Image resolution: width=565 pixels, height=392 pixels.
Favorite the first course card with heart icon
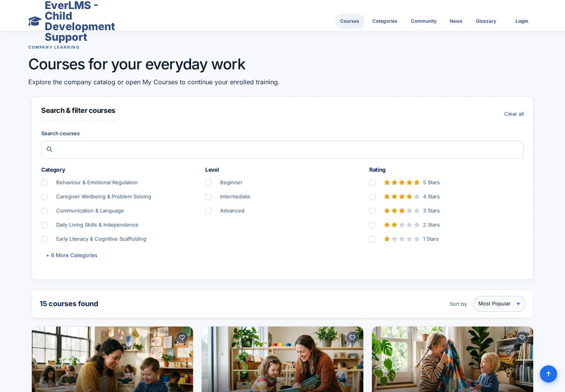(x=182, y=338)
